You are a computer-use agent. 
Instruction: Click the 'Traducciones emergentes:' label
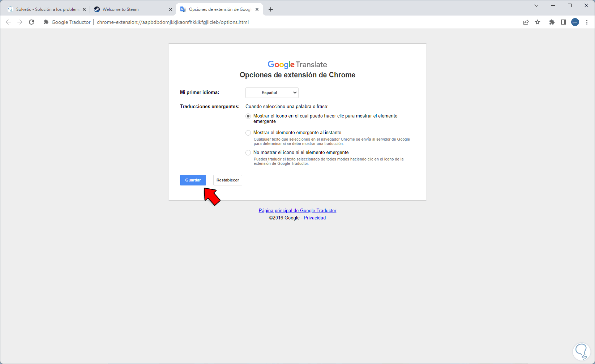pyautogui.click(x=210, y=106)
